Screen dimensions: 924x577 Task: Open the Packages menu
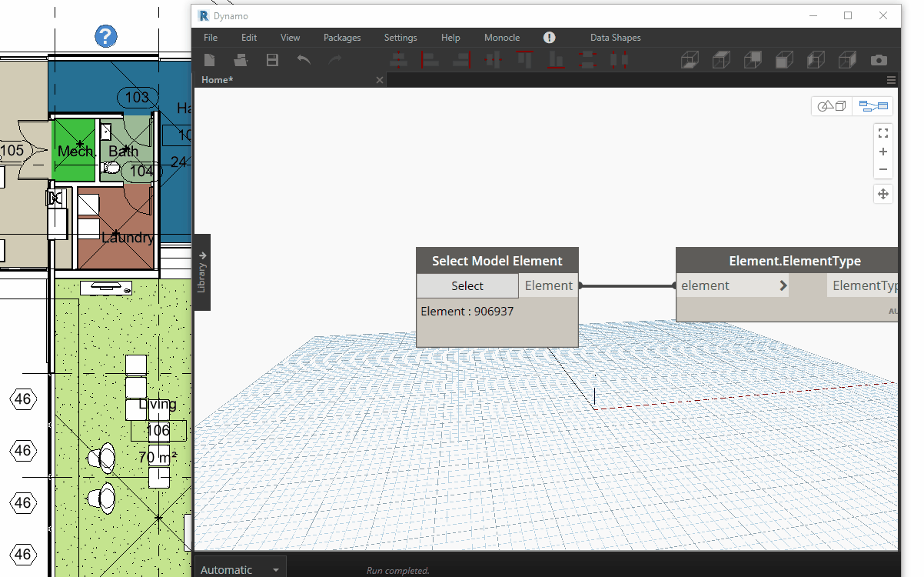[x=341, y=38]
